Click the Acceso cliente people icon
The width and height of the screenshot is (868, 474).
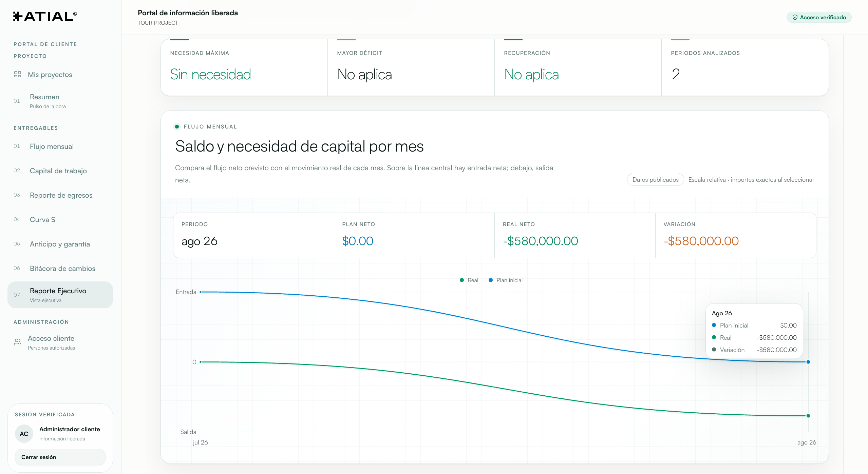coord(18,342)
